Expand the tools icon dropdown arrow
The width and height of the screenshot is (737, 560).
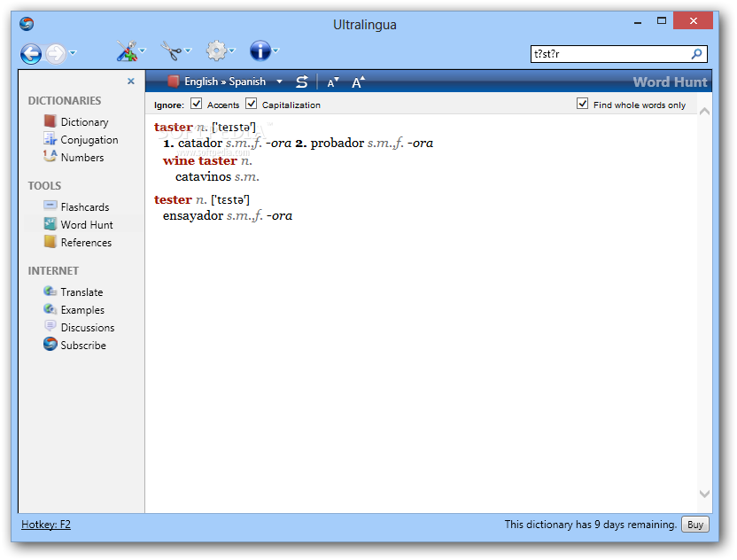(143, 51)
